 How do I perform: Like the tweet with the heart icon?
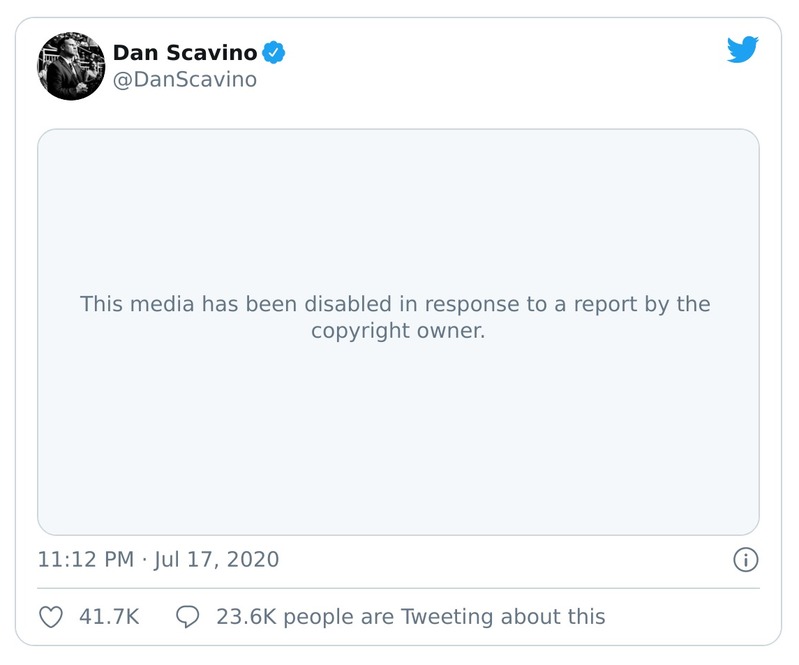pyautogui.click(x=50, y=616)
